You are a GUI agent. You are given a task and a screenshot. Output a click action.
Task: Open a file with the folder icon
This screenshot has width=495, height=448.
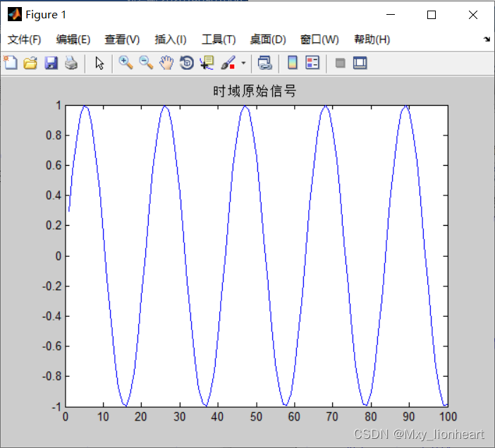pyautogui.click(x=30, y=63)
